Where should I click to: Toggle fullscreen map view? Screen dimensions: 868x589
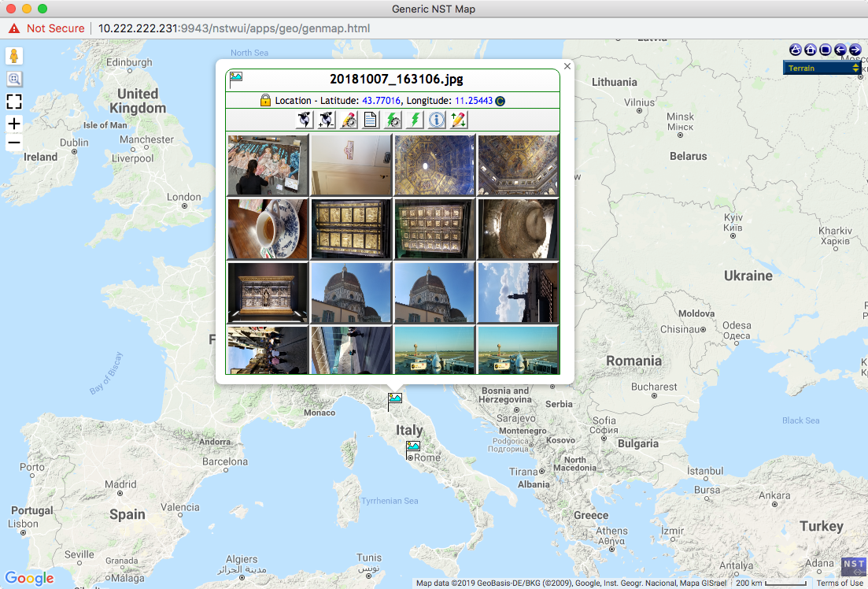(x=14, y=102)
